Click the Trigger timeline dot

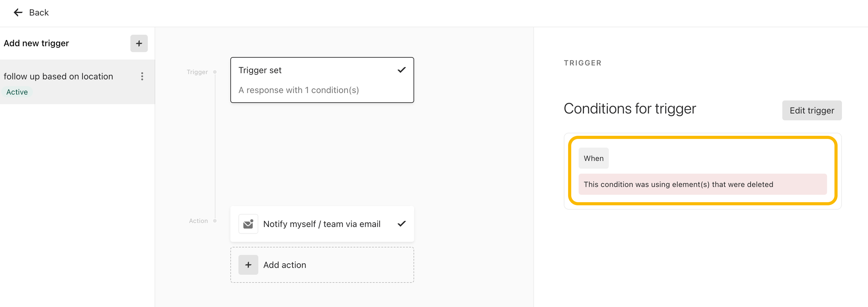click(x=215, y=72)
